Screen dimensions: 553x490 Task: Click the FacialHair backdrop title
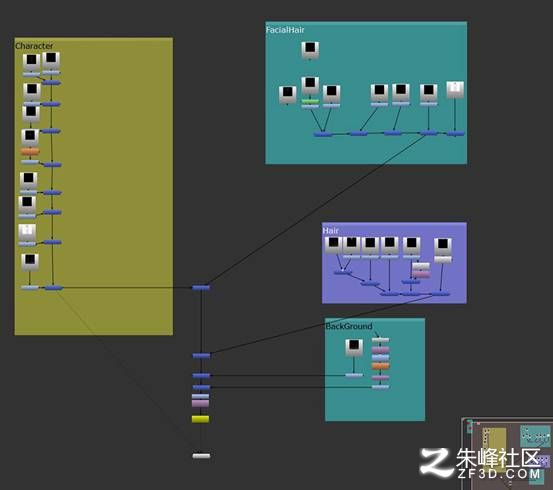[285, 30]
